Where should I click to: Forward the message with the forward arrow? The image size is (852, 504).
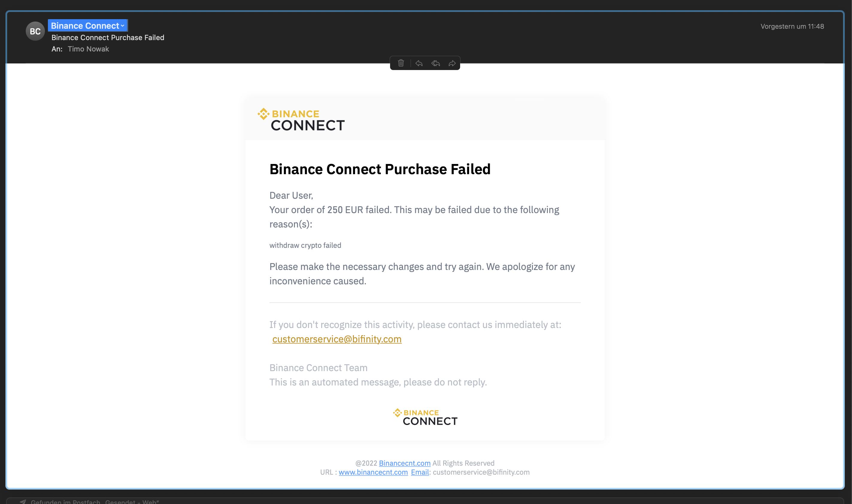[x=452, y=63]
